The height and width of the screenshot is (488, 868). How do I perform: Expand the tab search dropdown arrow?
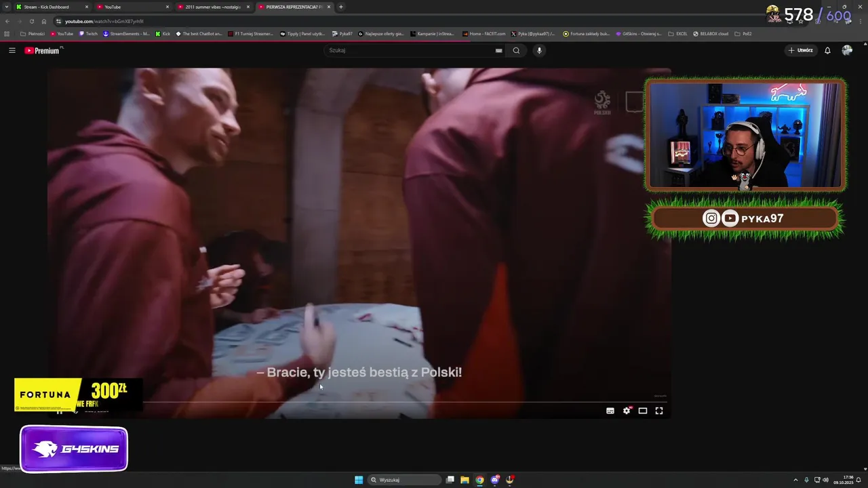[7, 7]
